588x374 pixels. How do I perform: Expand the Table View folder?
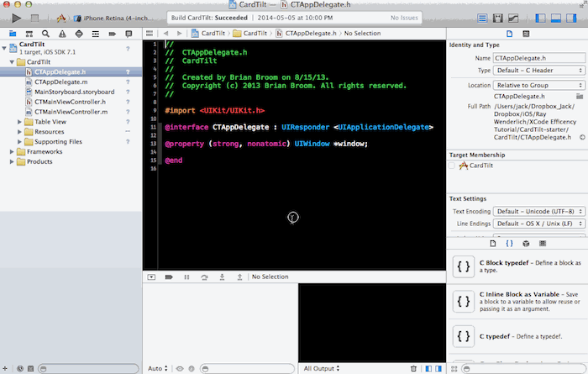pyautogui.click(x=19, y=122)
